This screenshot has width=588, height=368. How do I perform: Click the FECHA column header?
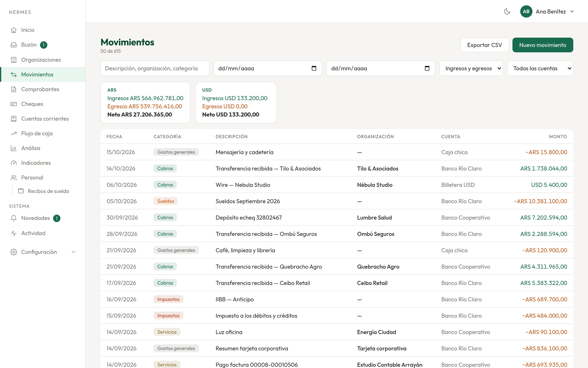tap(114, 137)
